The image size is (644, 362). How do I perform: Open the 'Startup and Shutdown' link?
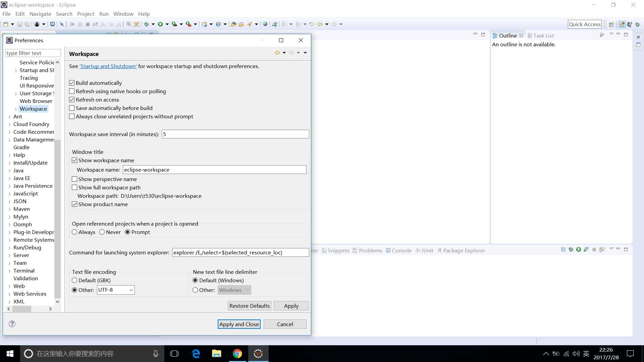click(108, 66)
